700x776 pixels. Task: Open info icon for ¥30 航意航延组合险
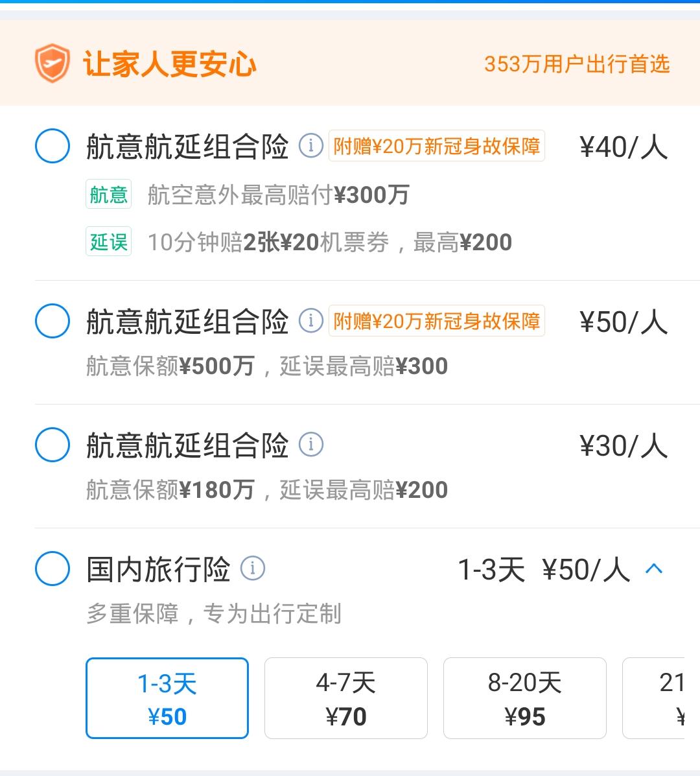click(311, 445)
